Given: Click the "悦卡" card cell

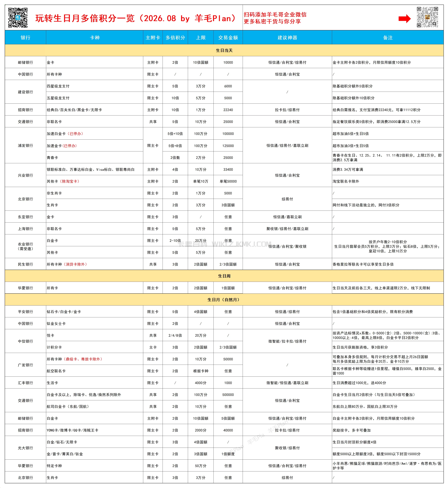Looking at the screenshot, I should point(94,335).
